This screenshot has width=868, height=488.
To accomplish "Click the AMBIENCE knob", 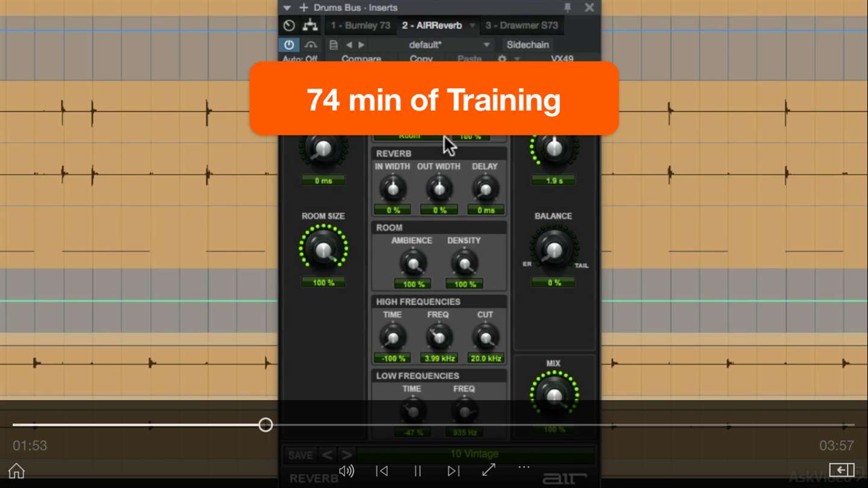I will (412, 263).
